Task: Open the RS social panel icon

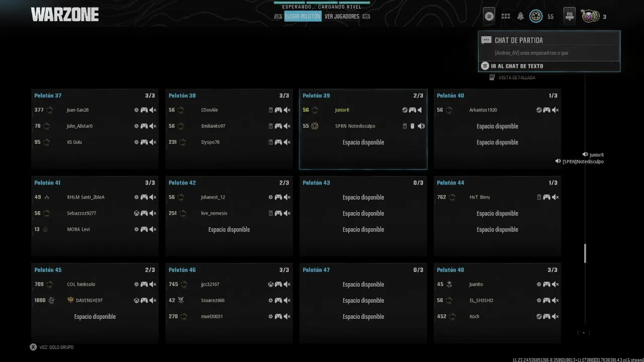Action: tap(569, 15)
